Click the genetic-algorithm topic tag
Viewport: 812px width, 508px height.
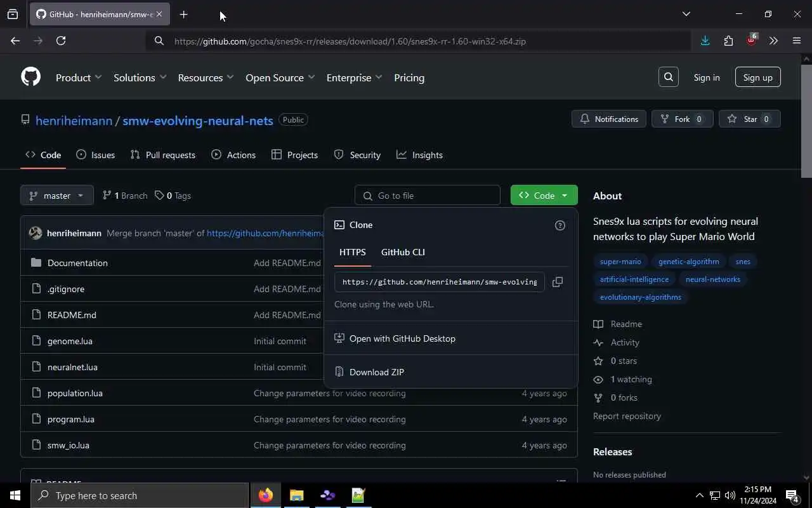tap(689, 262)
